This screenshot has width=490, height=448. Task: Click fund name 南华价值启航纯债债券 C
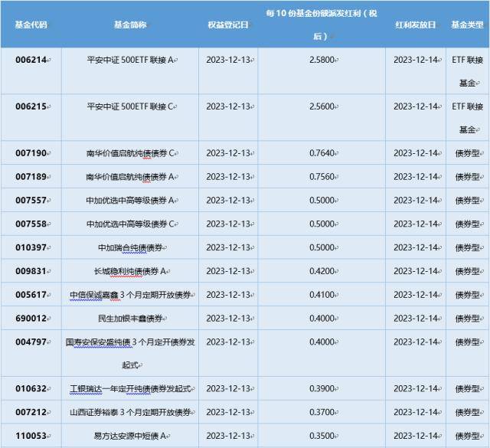[x=130, y=153]
